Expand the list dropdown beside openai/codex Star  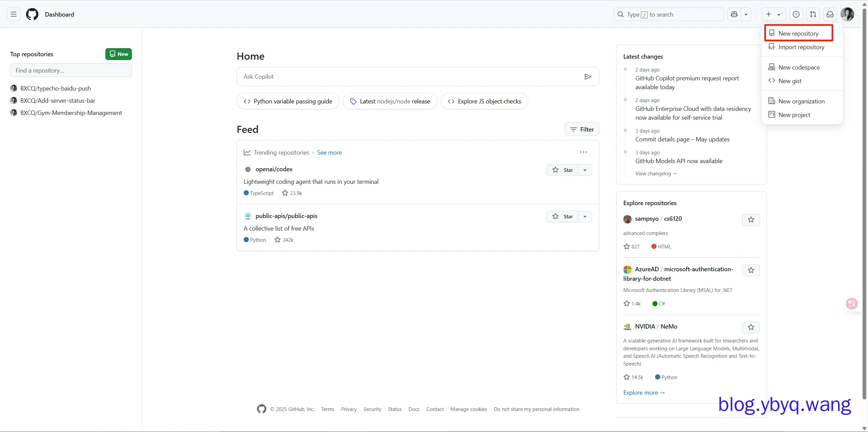click(x=585, y=170)
